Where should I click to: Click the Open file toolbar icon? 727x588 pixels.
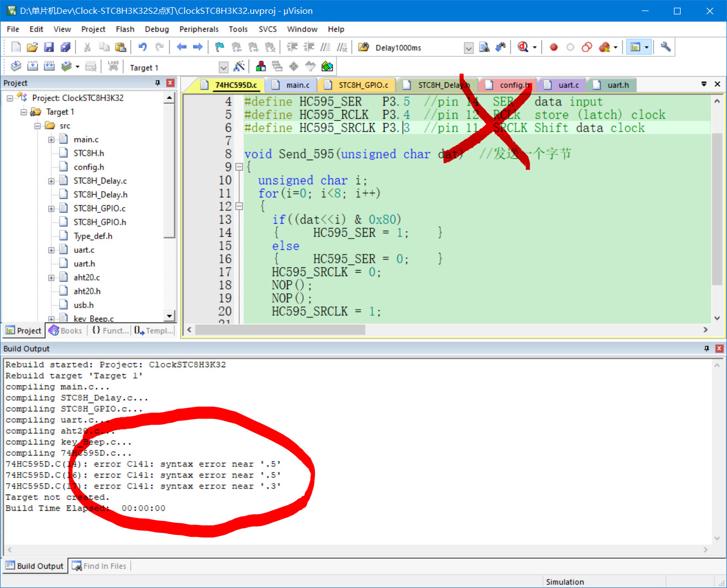(32, 47)
